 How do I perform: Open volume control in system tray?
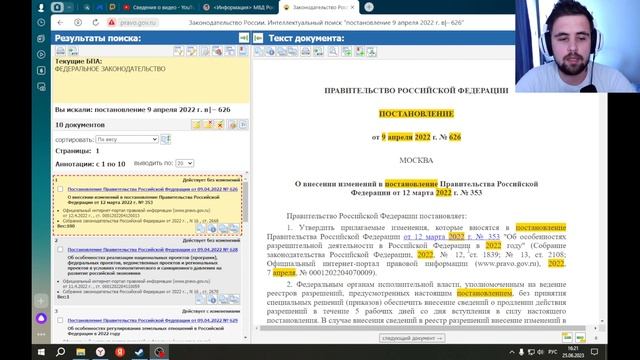pos(540,352)
